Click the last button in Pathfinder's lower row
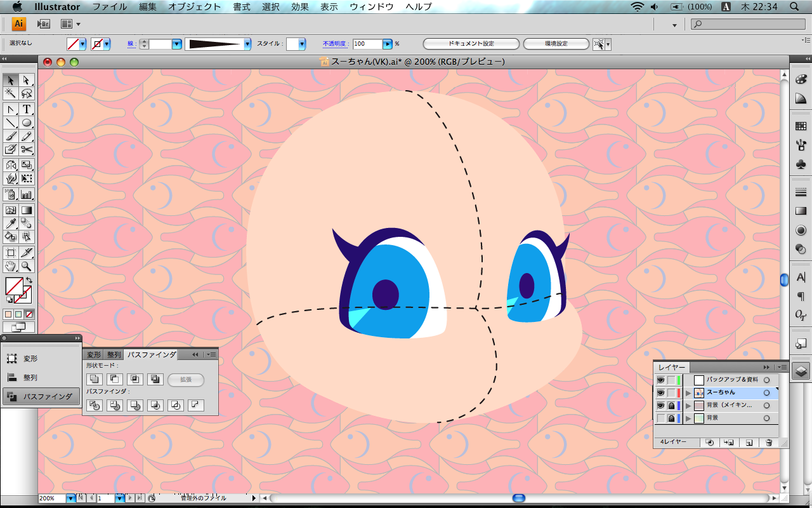 [x=196, y=405]
